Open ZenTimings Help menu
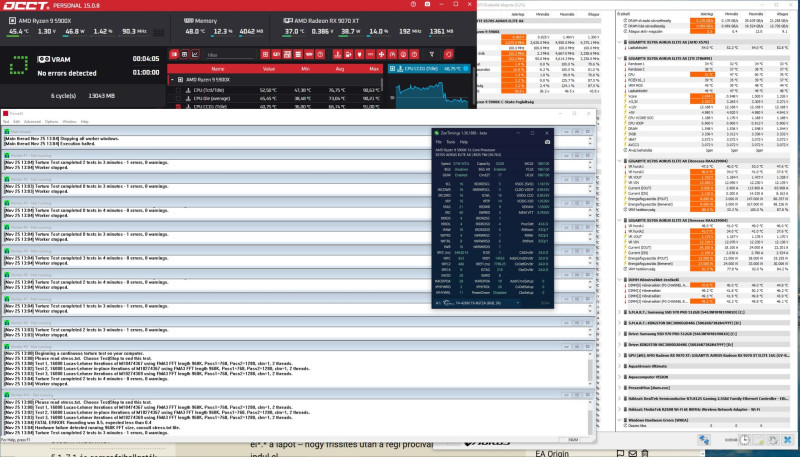Image resolution: width=800 pixels, height=457 pixels. (x=464, y=142)
